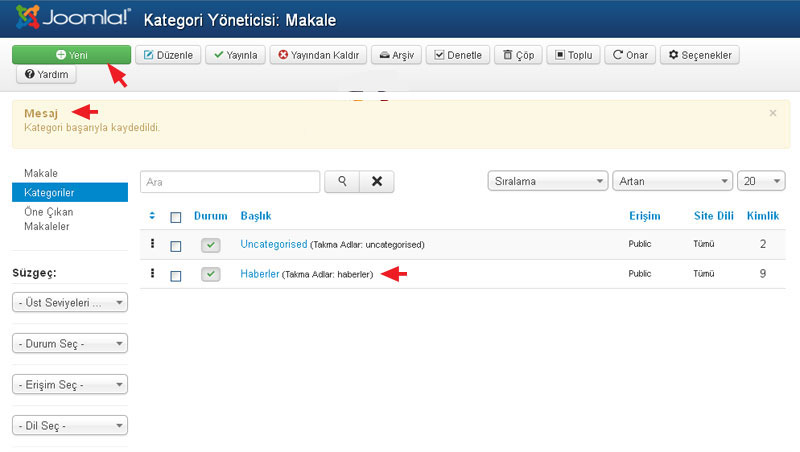The width and height of the screenshot is (800, 452).
Task: Open Öne Çıkan Makaleler
Action: pyautogui.click(x=48, y=219)
